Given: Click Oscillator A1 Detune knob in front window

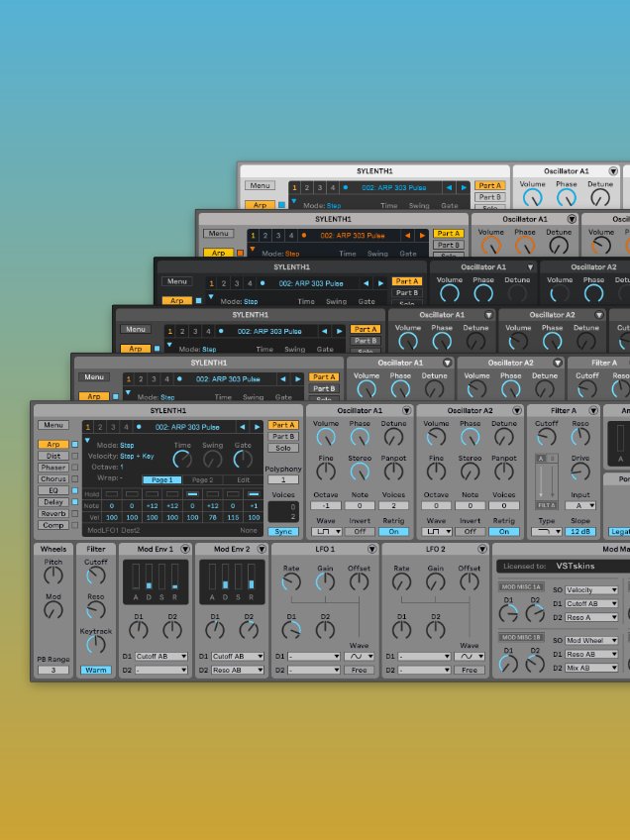Looking at the screenshot, I should click(394, 437).
